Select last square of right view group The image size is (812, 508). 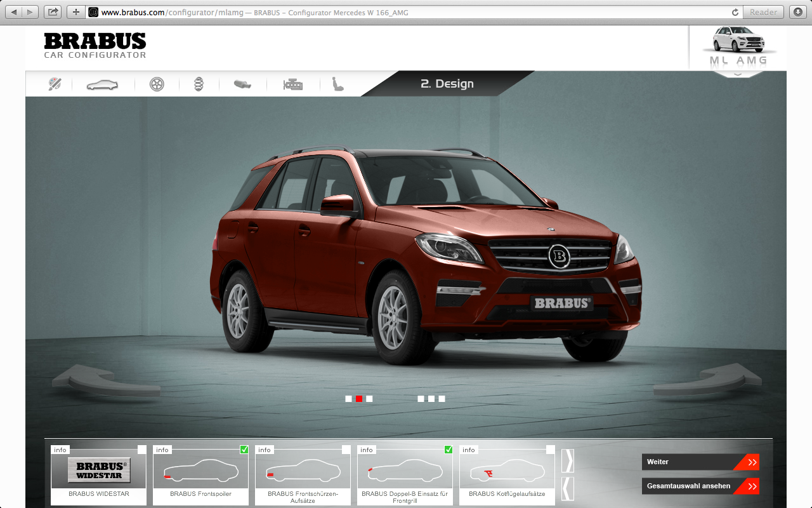click(442, 399)
